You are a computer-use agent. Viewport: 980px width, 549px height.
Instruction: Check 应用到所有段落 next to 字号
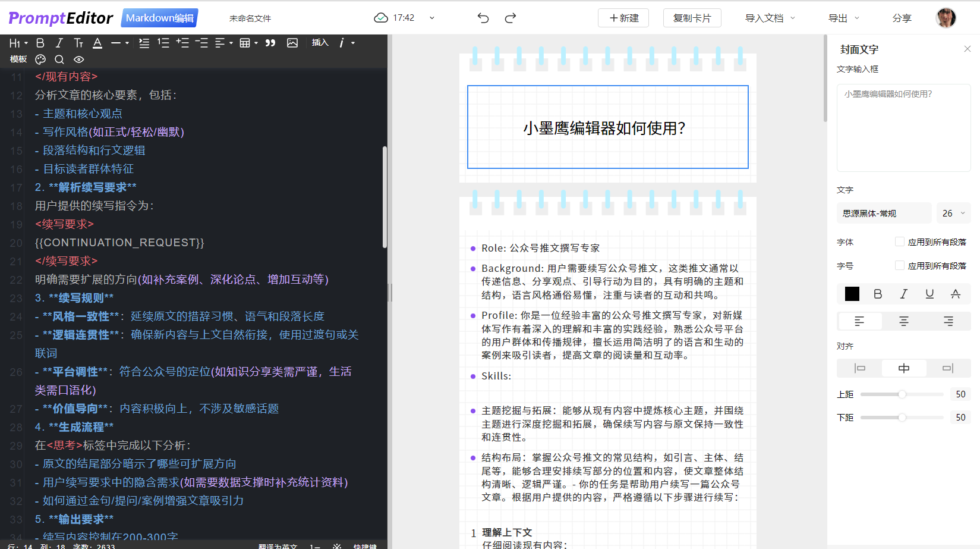click(901, 265)
